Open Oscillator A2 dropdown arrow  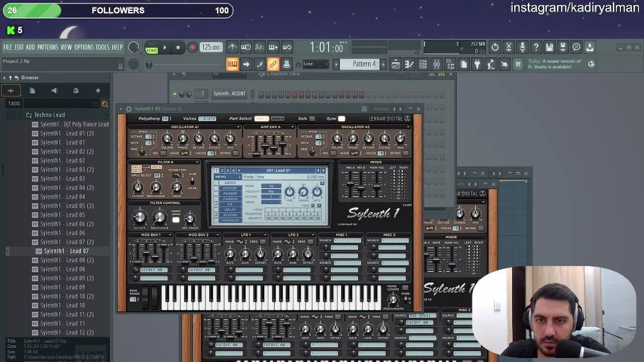point(408,127)
